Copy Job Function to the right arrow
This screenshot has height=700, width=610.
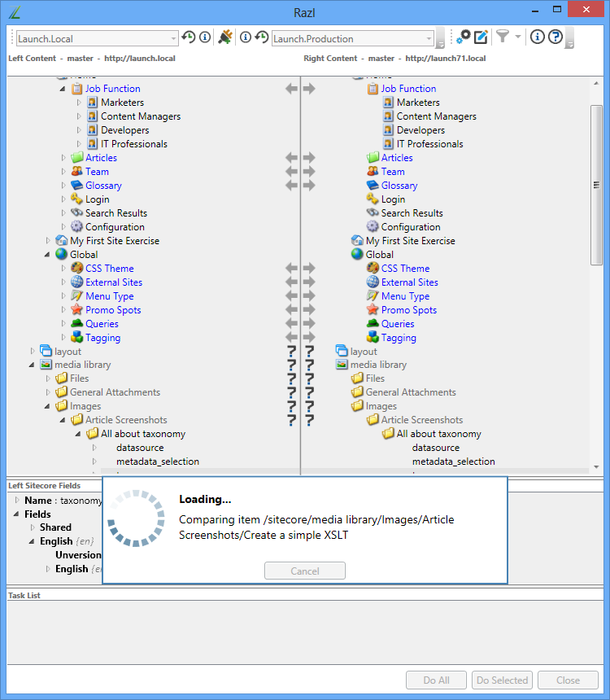(309, 89)
